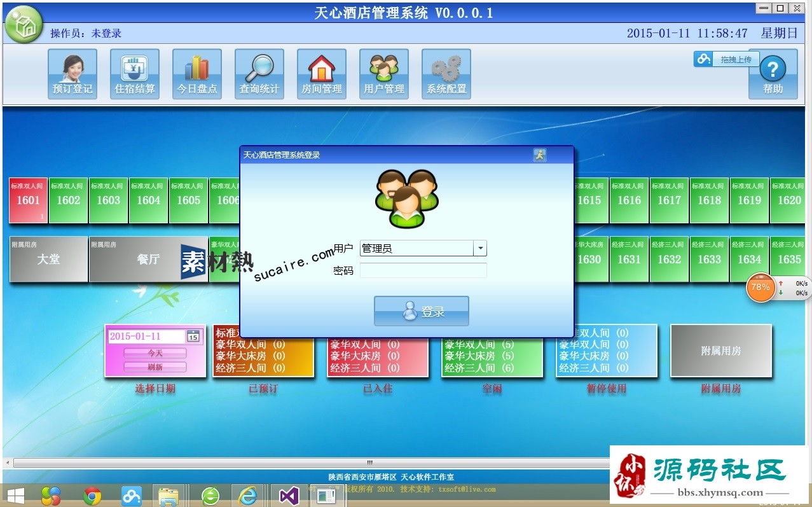Open Internet Explorer from taskbar
This screenshot has height=507, width=812.
(x=247, y=496)
